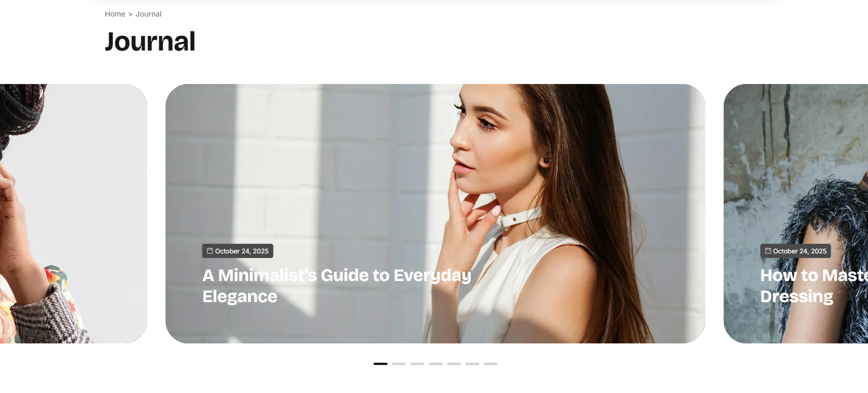Jump to the last carousel slide indicator
Screen dimensions: 868x393
point(491,364)
